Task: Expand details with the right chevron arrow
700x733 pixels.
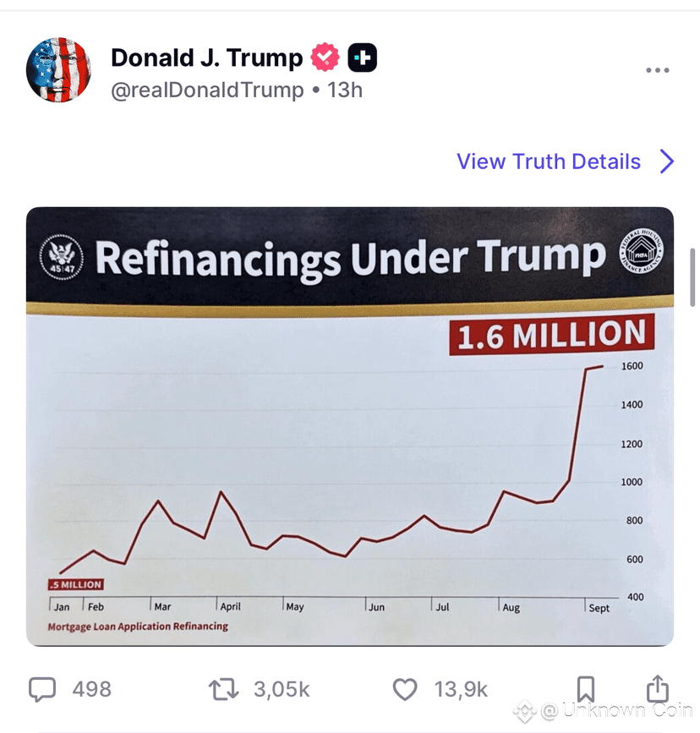Action: pyautogui.click(x=667, y=161)
